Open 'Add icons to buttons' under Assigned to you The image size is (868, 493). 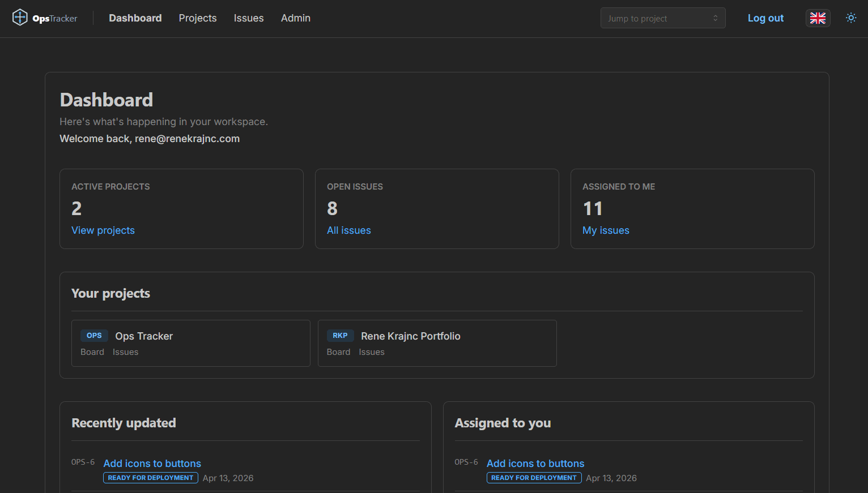(535, 463)
